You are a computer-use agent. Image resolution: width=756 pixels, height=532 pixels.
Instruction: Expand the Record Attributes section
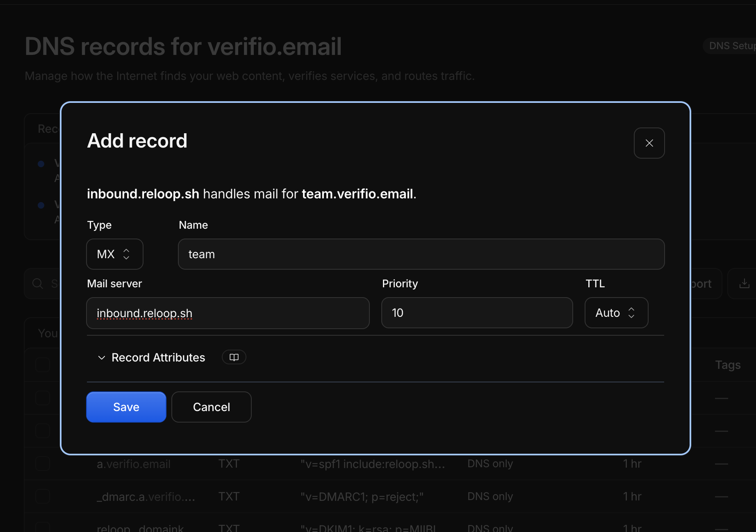(x=152, y=357)
